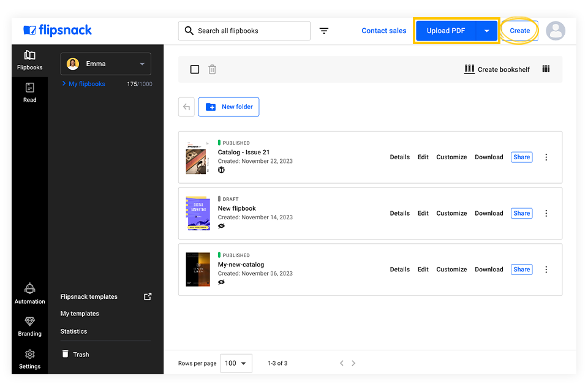Click the Contact sales link
This screenshot has width=588, height=392.
(x=383, y=31)
